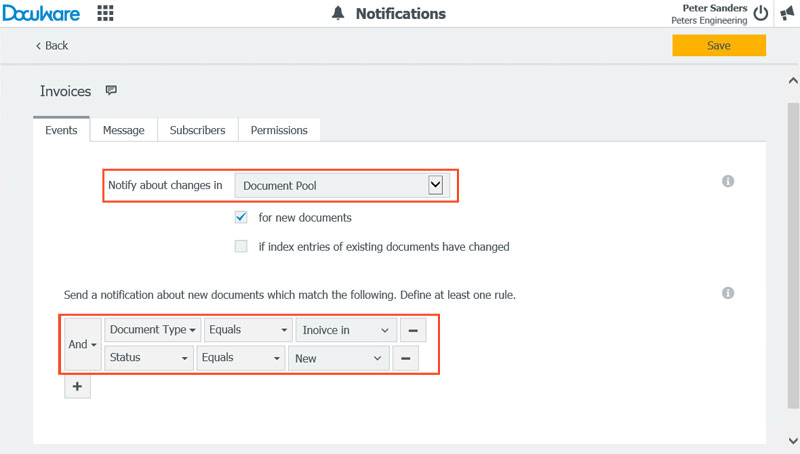The image size is (800, 454).
Task: Switch to the Subscribers tab
Action: 197,130
